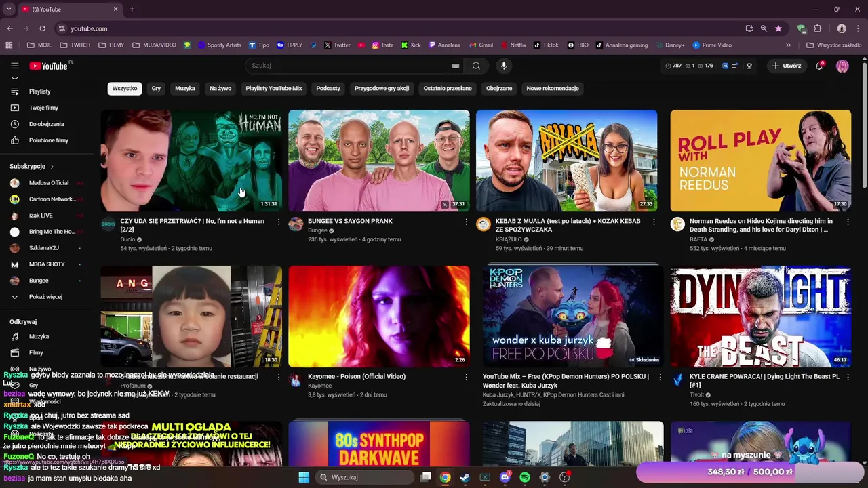This screenshot has width=868, height=488.
Task: Open the Roll Play with Norman Reedus thumbnail
Action: coord(761,161)
